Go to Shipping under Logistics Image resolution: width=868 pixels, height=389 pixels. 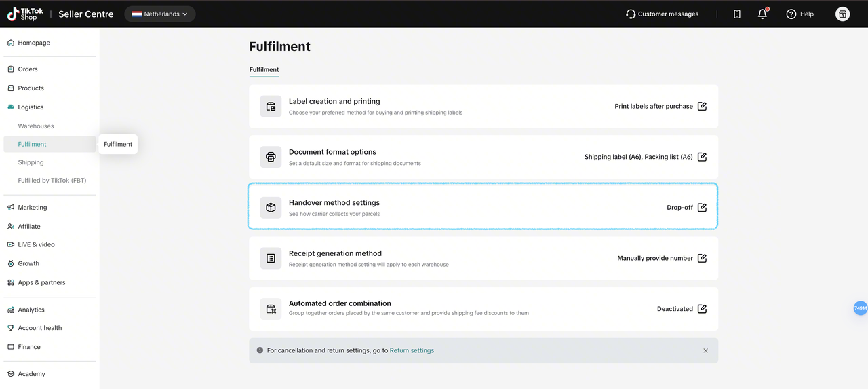(x=31, y=162)
